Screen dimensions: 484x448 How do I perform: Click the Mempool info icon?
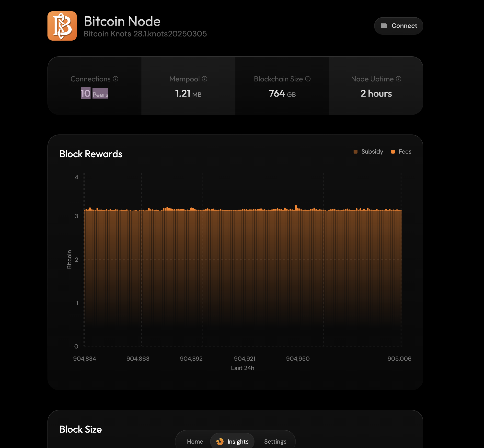205,79
